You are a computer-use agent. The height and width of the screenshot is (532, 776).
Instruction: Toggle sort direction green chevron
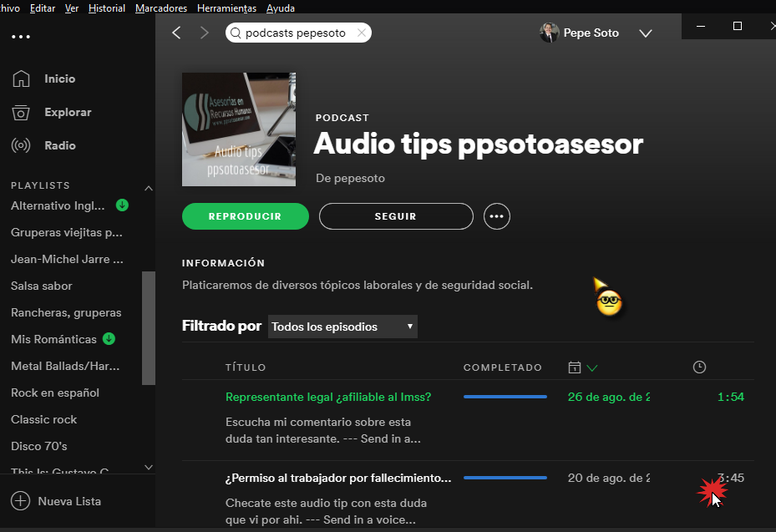tap(592, 367)
